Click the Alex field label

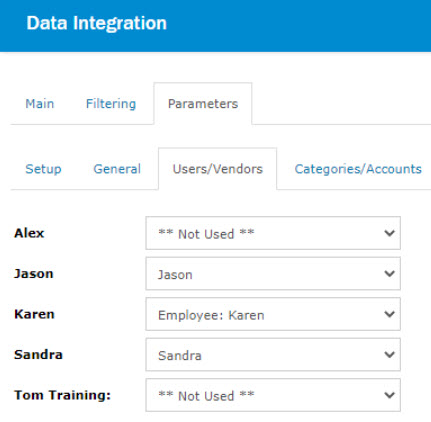[x=29, y=233]
